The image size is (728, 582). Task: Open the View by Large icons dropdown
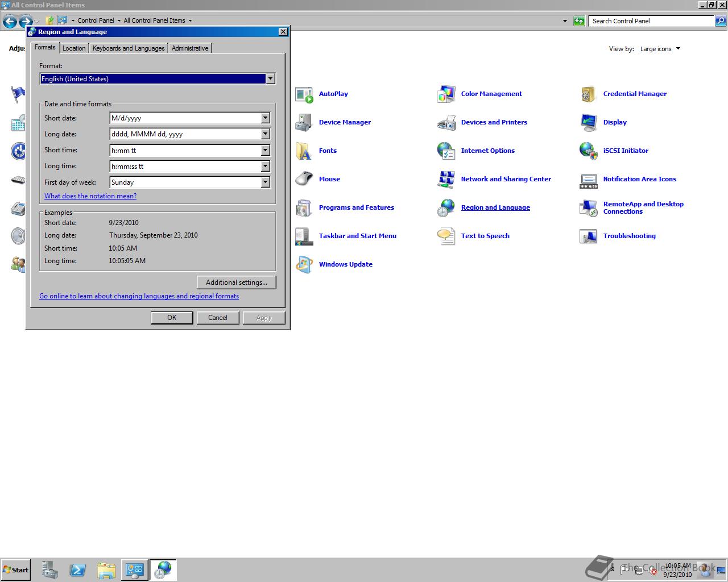(x=660, y=49)
